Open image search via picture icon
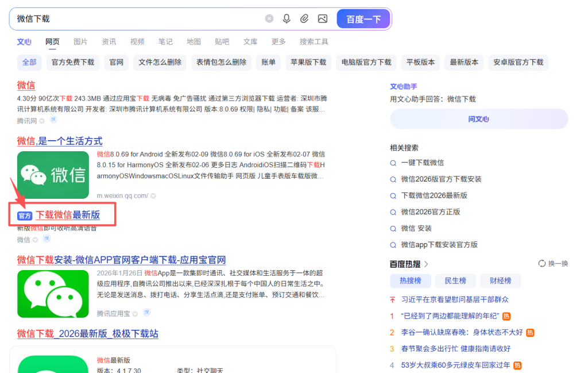Image resolution: width=588 pixels, height=373 pixels. [323, 19]
